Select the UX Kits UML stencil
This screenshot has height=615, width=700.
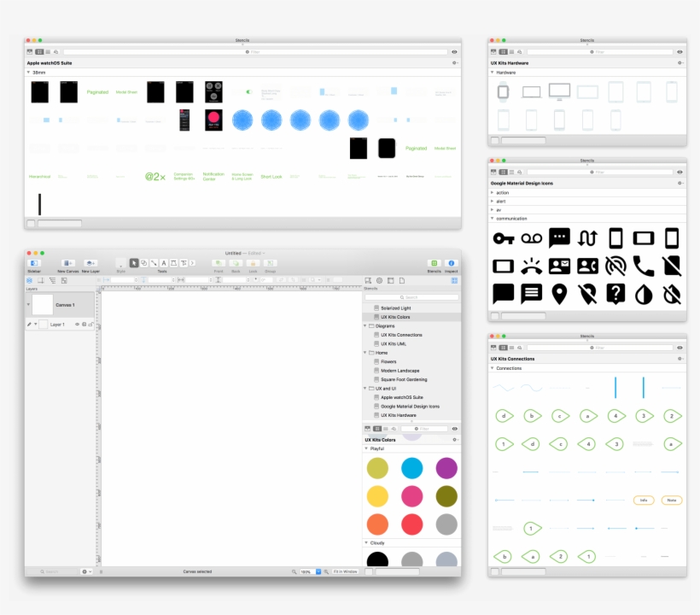pos(394,343)
